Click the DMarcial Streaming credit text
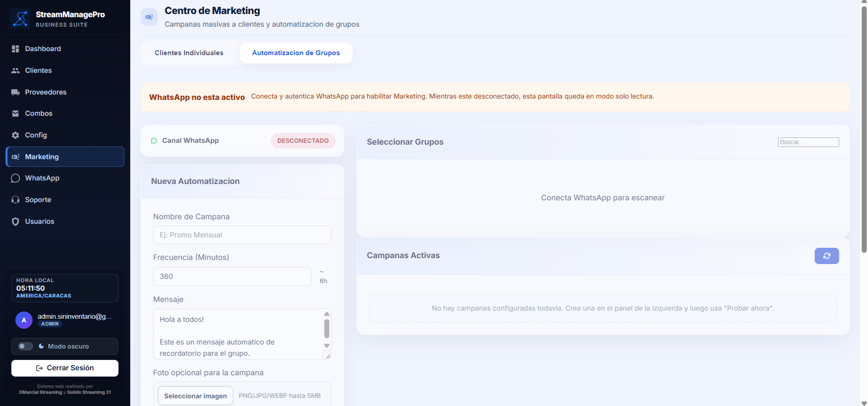The image size is (868, 406). tap(41, 392)
